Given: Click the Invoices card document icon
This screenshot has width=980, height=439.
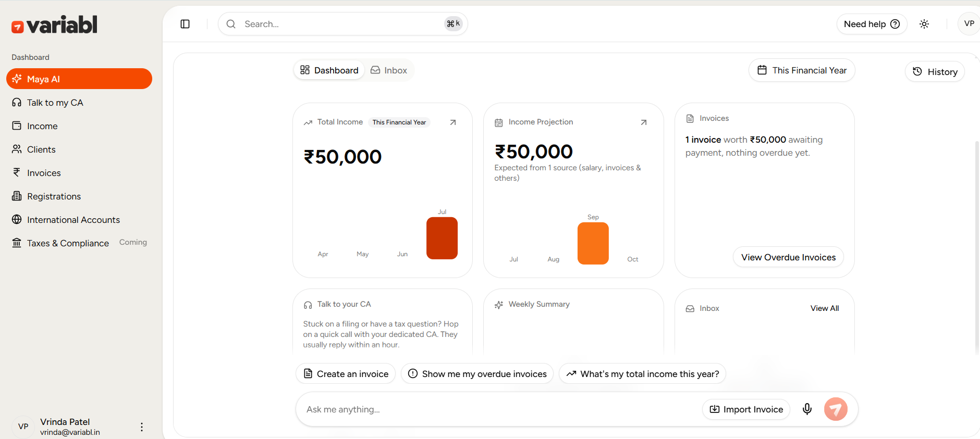Looking at the screenshot, I should (690, 119).
